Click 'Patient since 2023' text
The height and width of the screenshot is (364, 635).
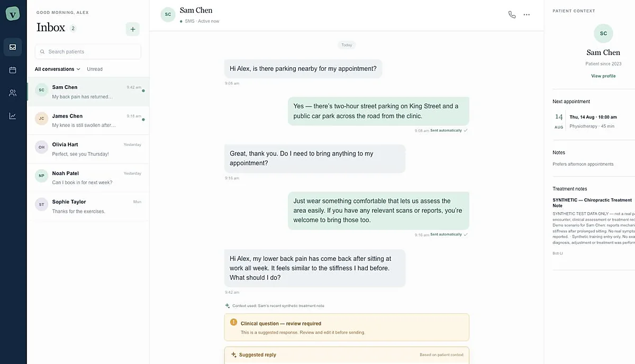pyautogui.click(x=603, y=64)
